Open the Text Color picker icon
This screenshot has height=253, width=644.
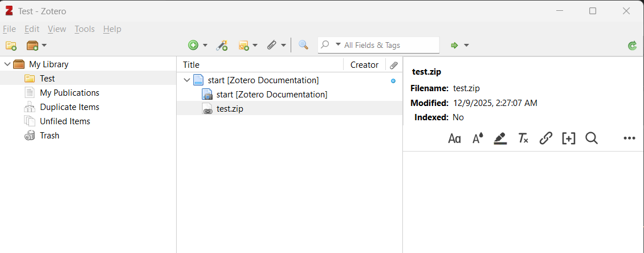point(478,138)
